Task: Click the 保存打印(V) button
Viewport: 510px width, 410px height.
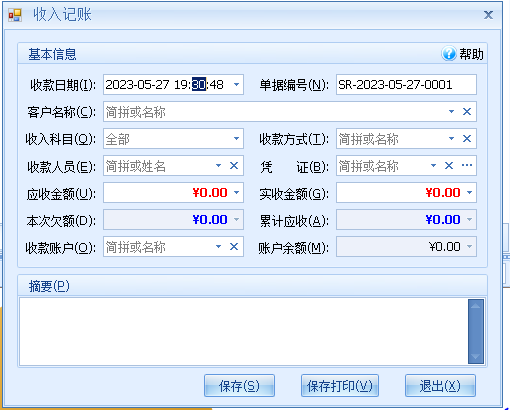Action: point(340,386)
